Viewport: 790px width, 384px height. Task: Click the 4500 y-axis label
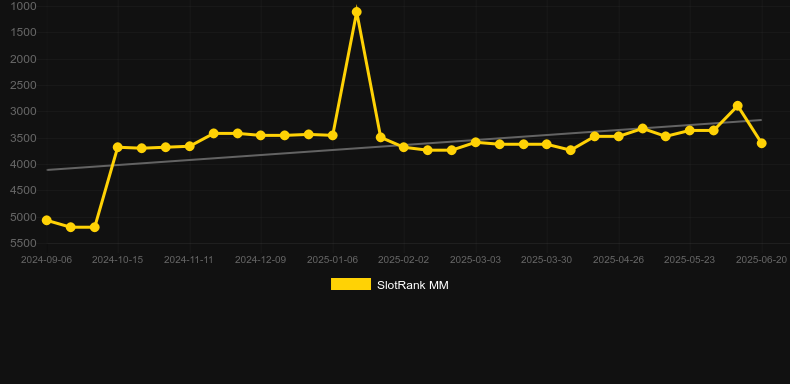pos(23,190)
